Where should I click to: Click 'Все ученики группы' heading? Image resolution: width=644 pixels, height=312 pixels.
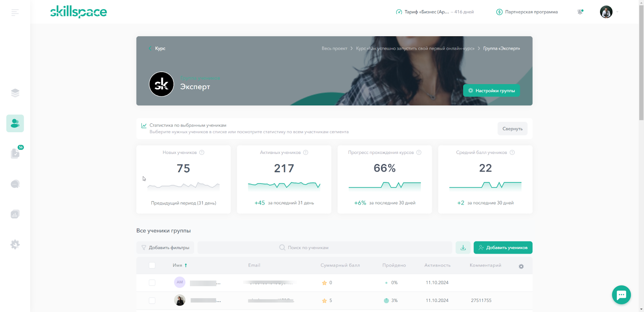pyautogui.click(x=163, y=231)
